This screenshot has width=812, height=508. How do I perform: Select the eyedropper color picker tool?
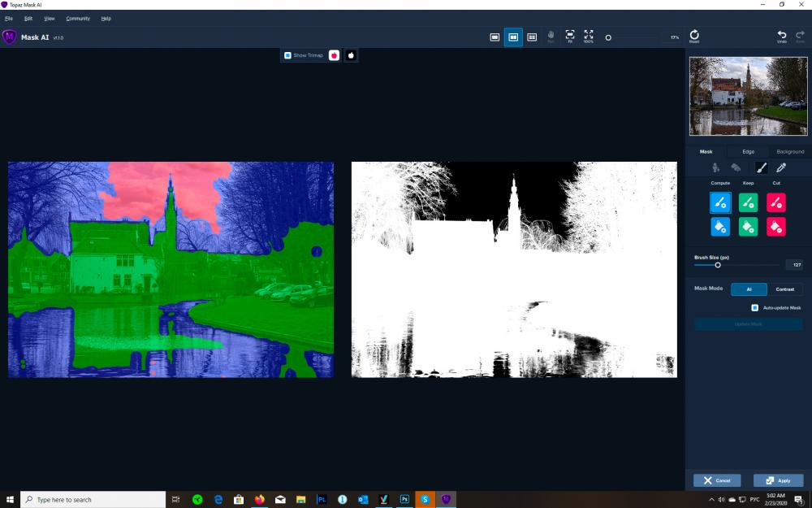pos(781,167)
